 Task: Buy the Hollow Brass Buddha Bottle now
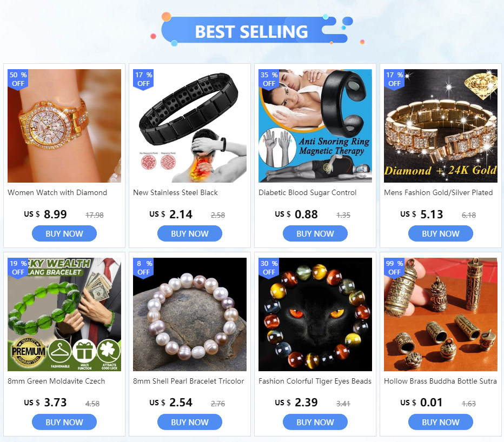click(x=441, y=422)
